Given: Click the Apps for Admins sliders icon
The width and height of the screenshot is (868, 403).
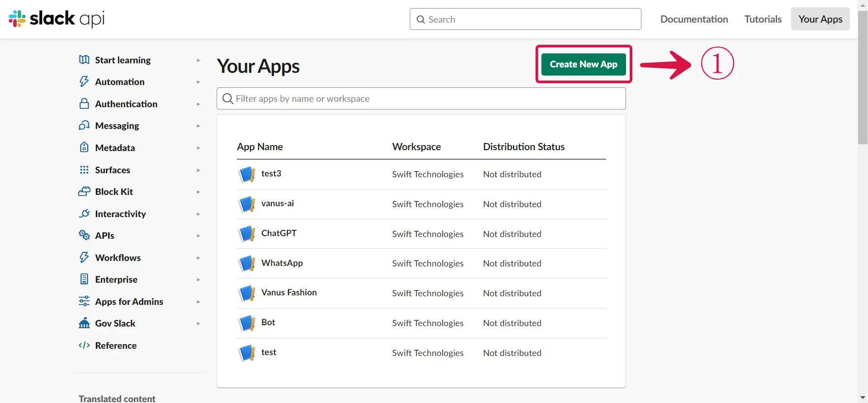Looking at the screenshot, I should click(x=84, y=301).
